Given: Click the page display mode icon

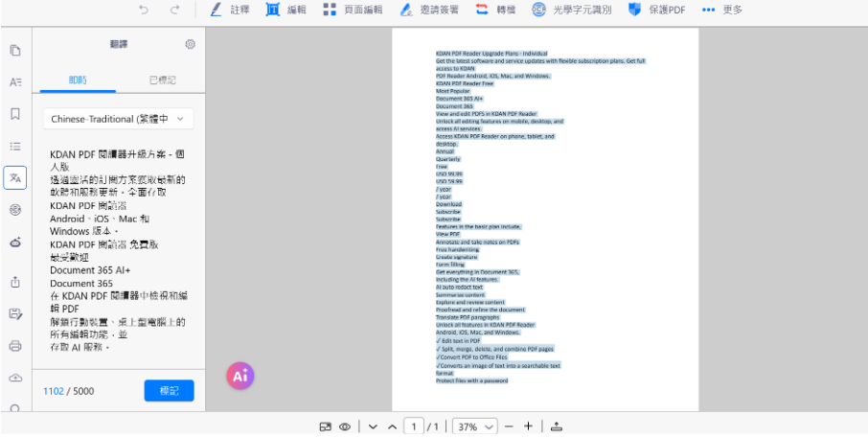Looking at the screenshot, I should click(x=326, y=426).
